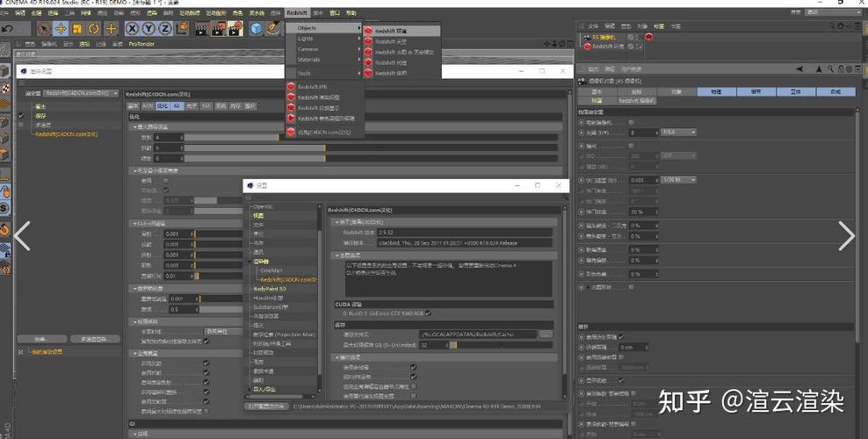Toggle the Y axis lock button

(148, 29)
